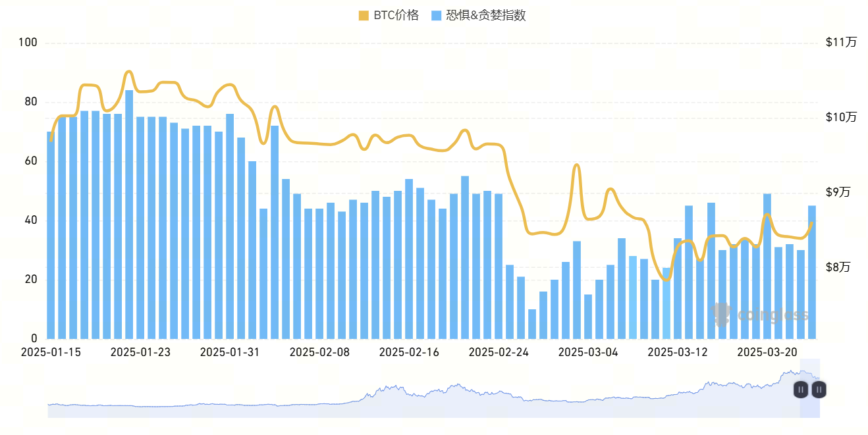Click the $8万 price axis label

pyautogui.click(x=838, y=267)
